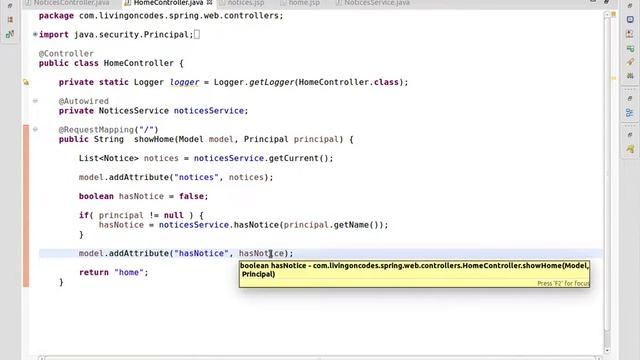Open the yellow view icon at bottom of right trim
The width and height of the screenshot is (640, 360).
click(630, 149)
